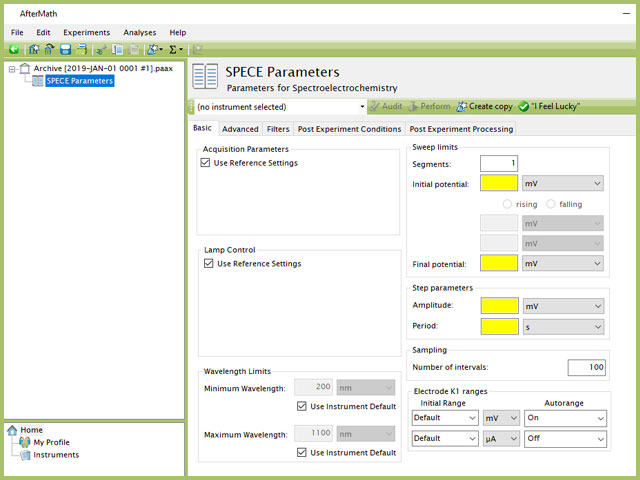Viewport: 640px width, 480px height.
Task: Open the Electrode K1 mV unit dropdown
Action: pyautogui.click(x=501, y=418)
